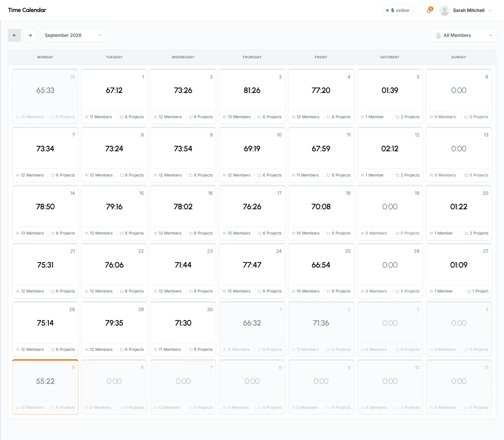Click the 65:33 time on August 31
Viewport: 504px width, 440px height.
click(45, 90)
